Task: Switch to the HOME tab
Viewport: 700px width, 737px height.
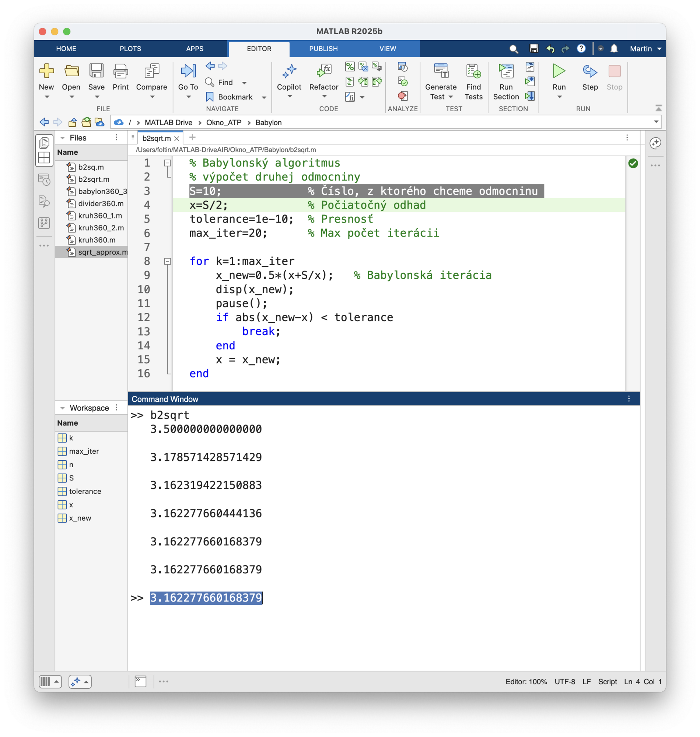Action: pos(66,49)
